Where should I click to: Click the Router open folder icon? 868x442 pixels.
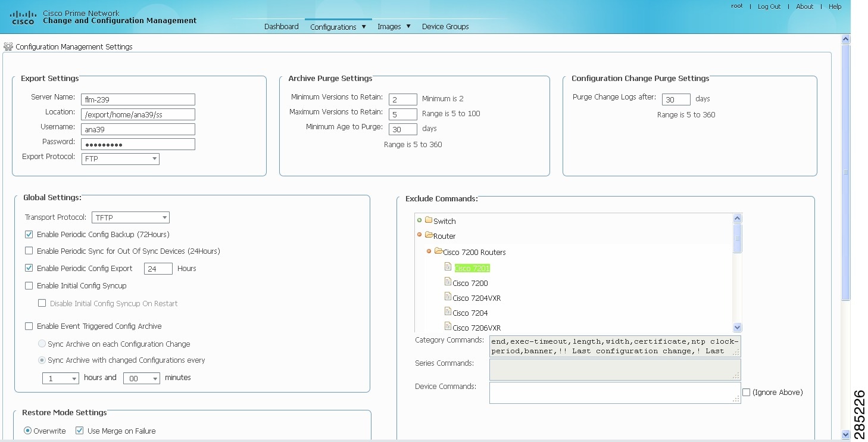[x=429, y=235]
